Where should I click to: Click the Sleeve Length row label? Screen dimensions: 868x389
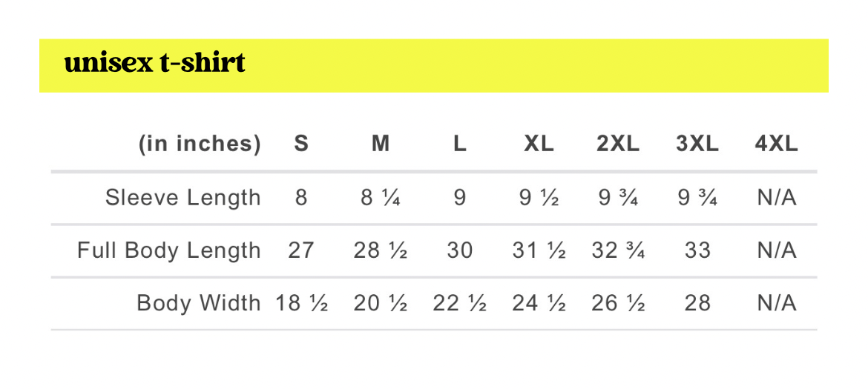tap(183, 198)
